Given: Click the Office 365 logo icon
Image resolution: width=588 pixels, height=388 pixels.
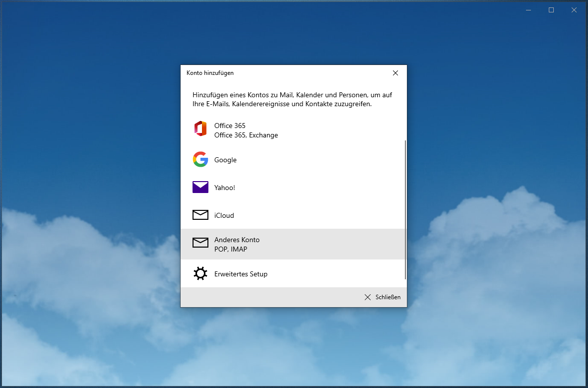Looking at the screenshot, I should tap(200, 129).
